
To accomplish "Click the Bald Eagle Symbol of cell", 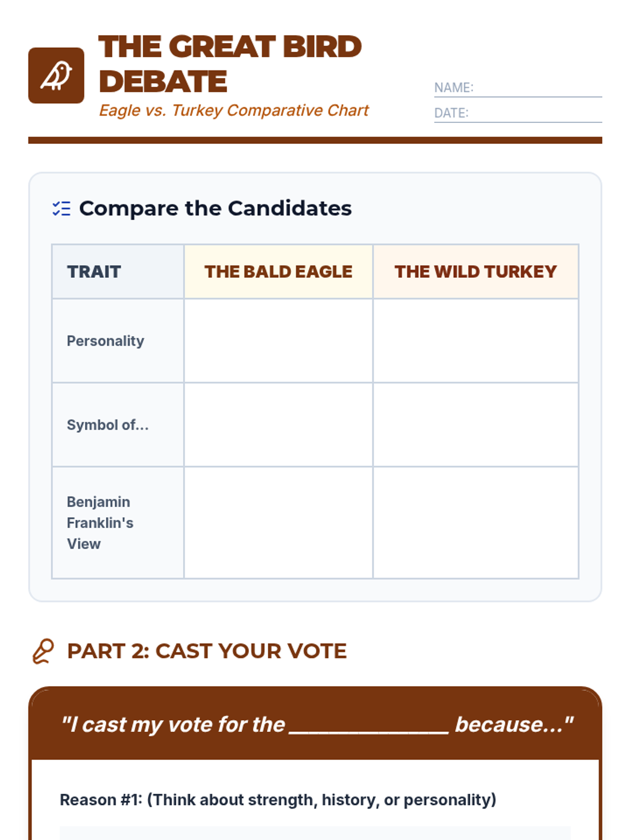I will point(278,425).
